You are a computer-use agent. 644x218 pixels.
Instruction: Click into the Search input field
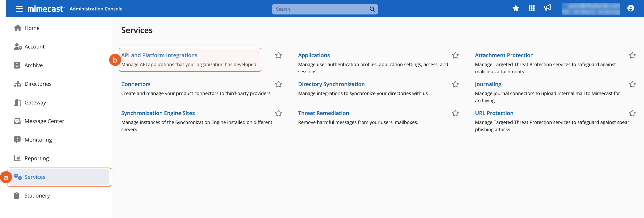pos(319,9)
